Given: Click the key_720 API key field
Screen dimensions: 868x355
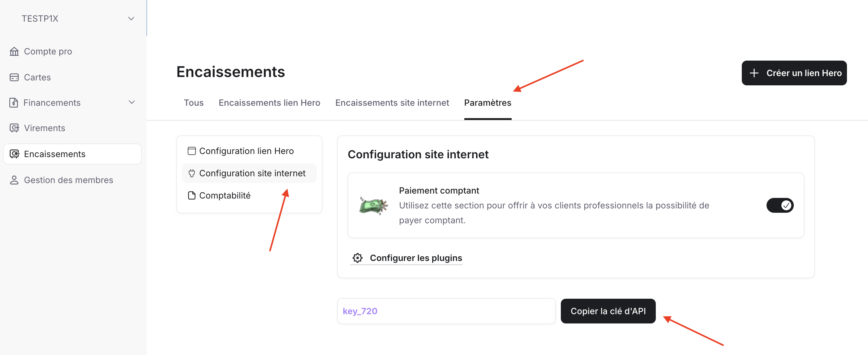Looking at the screenshot, I should (x=446, y=311).
